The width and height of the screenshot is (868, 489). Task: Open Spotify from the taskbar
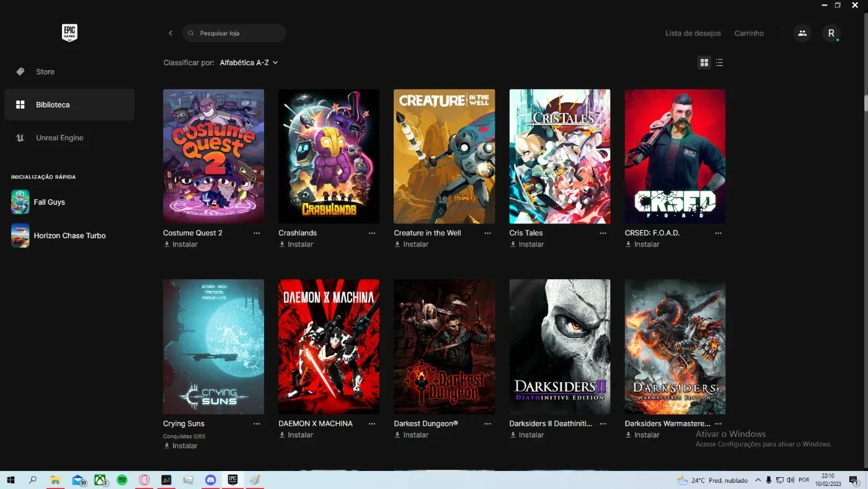(x=122, y=480)
